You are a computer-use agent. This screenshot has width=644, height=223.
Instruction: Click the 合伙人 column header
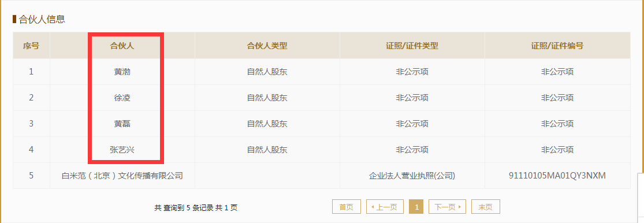click(x=122, y=46)
